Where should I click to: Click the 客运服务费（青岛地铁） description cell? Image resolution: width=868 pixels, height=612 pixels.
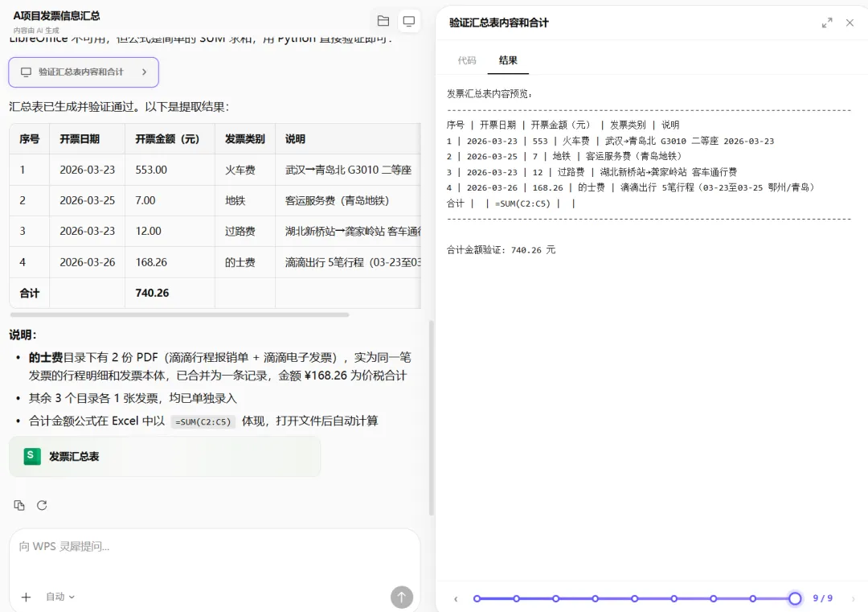click(x=348, y=200)
